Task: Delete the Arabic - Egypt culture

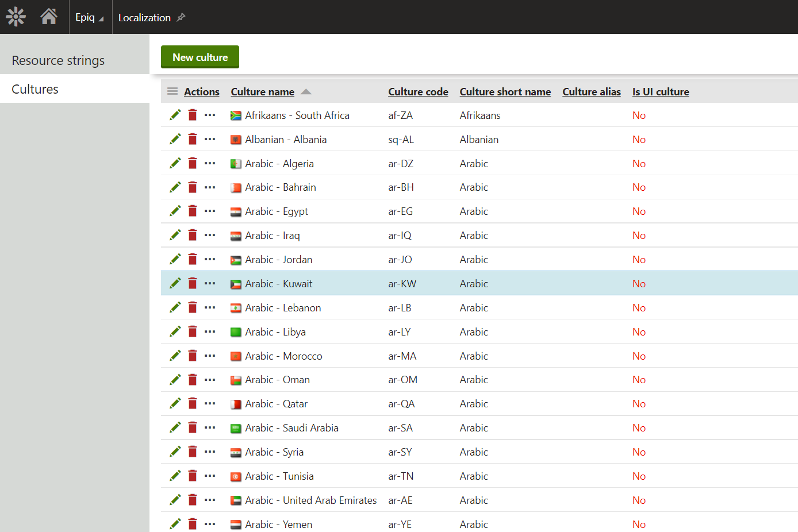Action: [193, 211]
